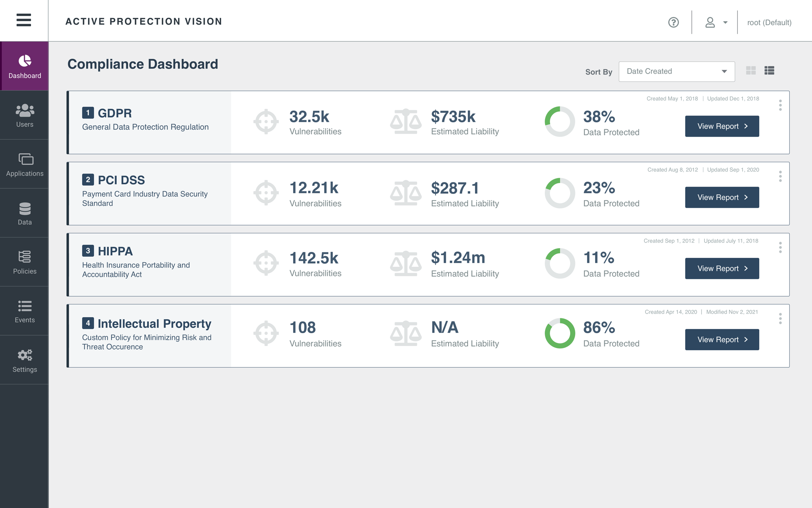Click the number 4 badge beside Intellectual Property
The image size is (812, 508).
coord(88,323)
